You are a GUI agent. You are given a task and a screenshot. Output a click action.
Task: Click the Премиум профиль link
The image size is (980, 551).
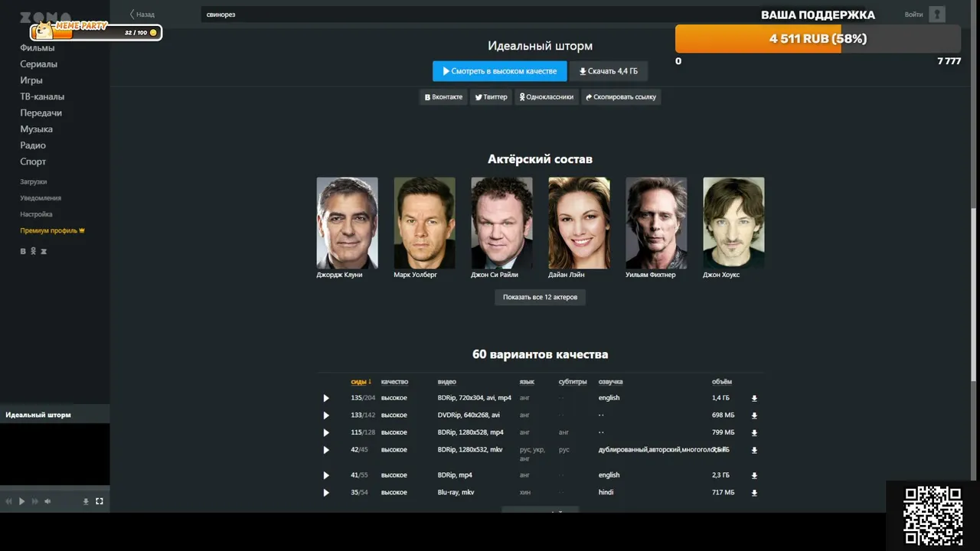(x=52, y=230)
